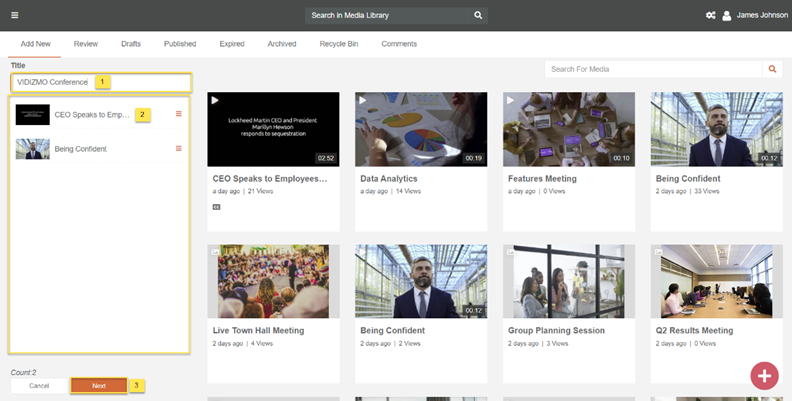Viewport: 792px width, 401px height.
Task: Click the Search For Media text field
Action: coord(654,69)
